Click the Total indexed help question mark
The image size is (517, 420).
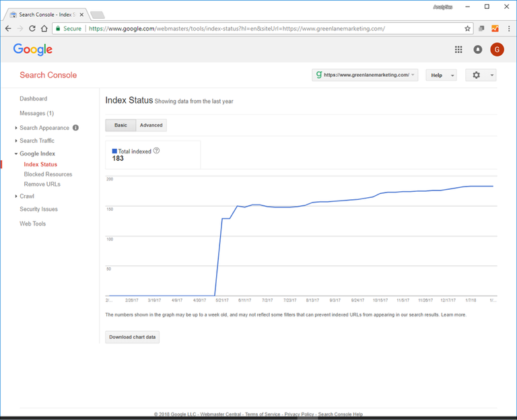[156, 151]
